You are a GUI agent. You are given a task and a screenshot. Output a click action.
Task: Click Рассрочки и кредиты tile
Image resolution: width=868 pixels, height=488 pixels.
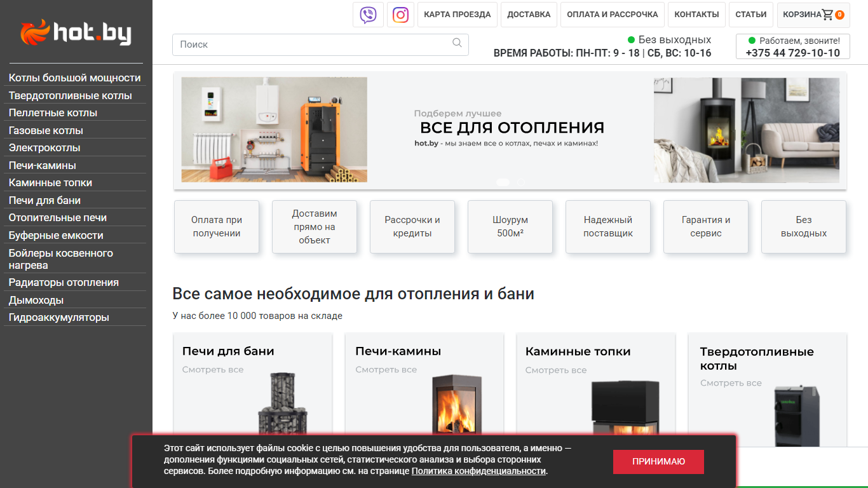point(412,227)
